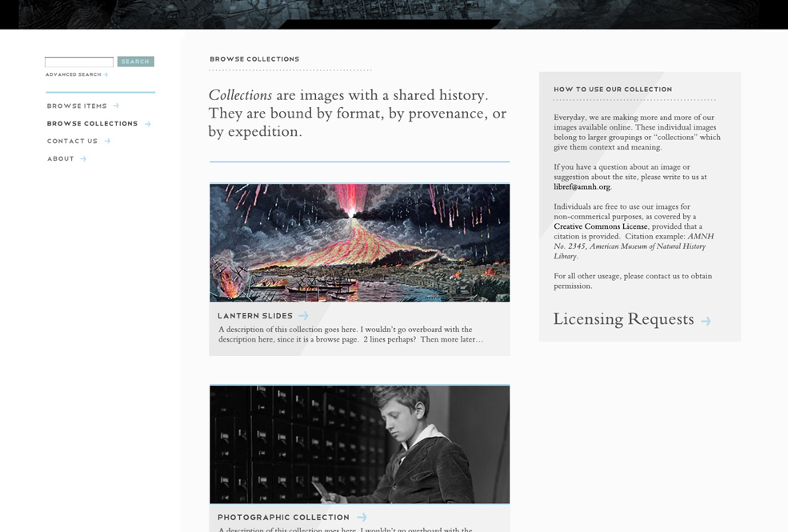The width and height of the screenshot is (788, 532).
Task: Click the arrow beside About
Action: click(x=83, y=158)
